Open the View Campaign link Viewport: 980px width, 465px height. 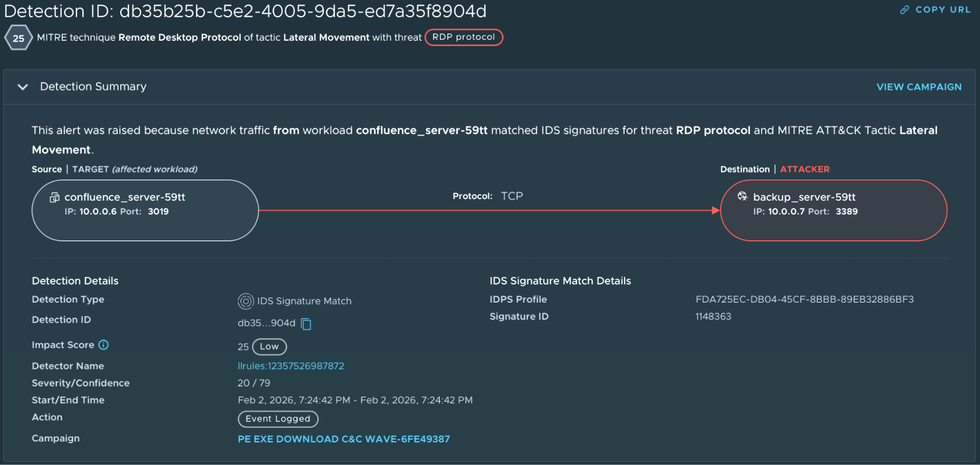[919, 87]
